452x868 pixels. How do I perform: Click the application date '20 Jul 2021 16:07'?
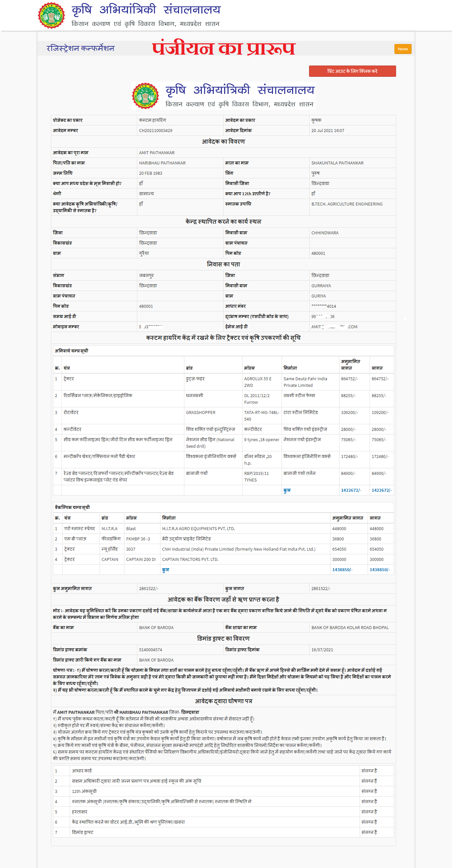click(x=328, y=131)
